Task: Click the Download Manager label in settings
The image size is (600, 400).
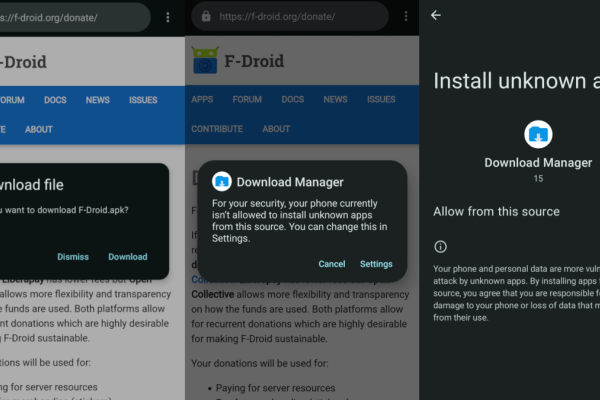Action: point(538,163)
